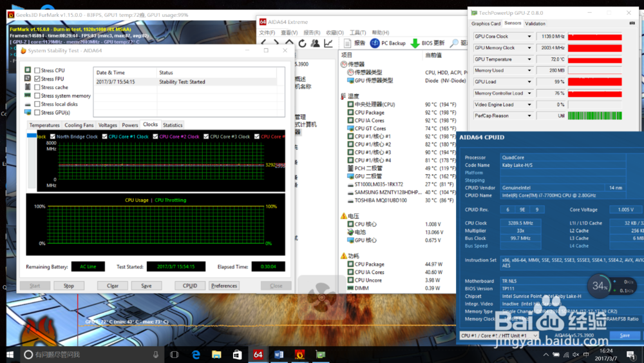Open the GPU Core Clock sensor dropdown
The width and height of the screenshot is (644, 363).
(529, 37)
